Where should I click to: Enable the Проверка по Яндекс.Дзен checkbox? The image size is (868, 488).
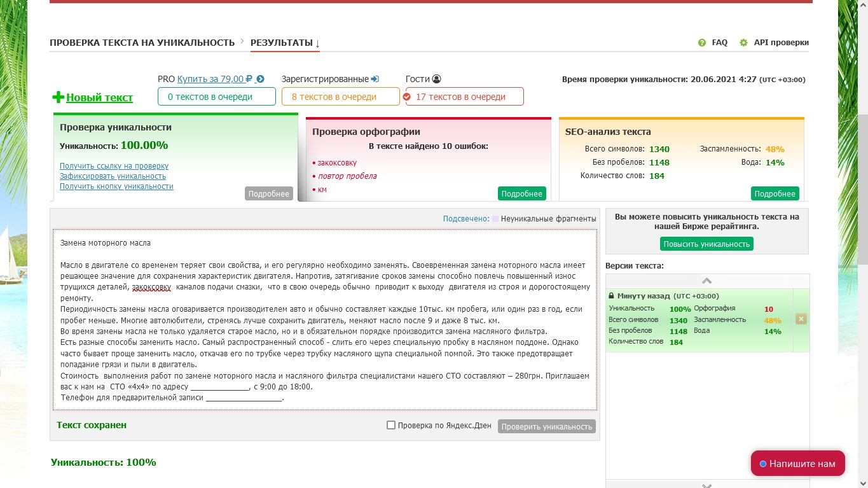(x=391, y=425)
